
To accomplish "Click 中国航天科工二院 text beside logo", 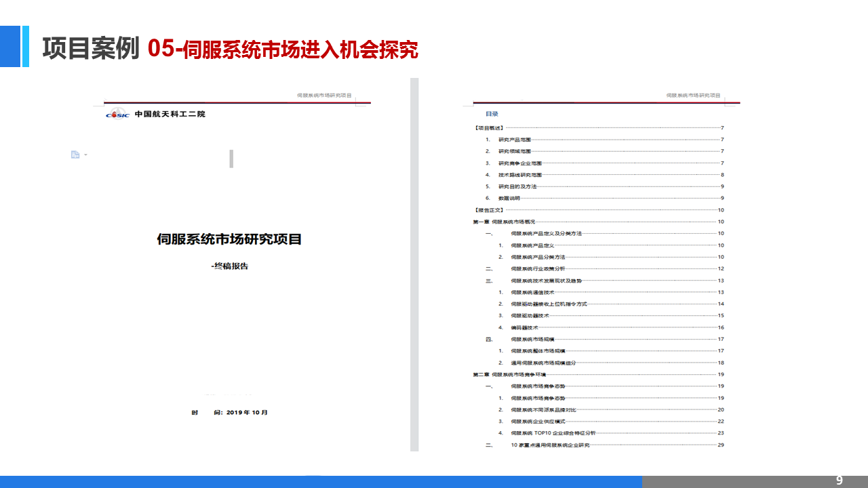I will pyautogui.click(x=170, y=114).
